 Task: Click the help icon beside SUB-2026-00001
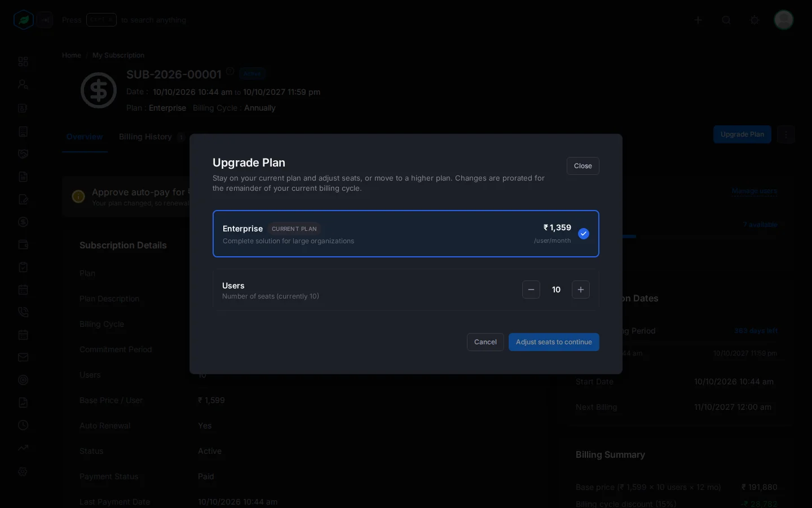pyautogui.click(x=230, y=71)
